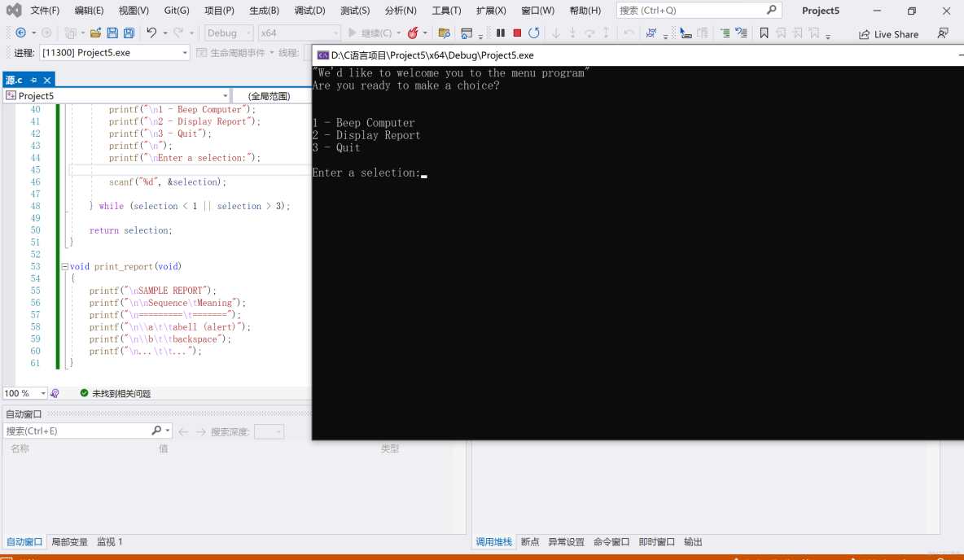The height and width of the screenshot is (560, 964).
Task: Pause debugging with the Break All icon
Action: (501, 33)
